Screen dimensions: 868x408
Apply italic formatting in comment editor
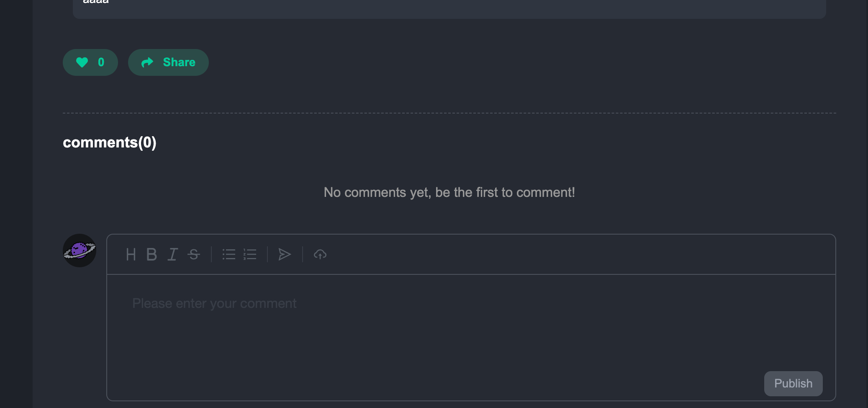pyautogui.click(x=172, y=254)
